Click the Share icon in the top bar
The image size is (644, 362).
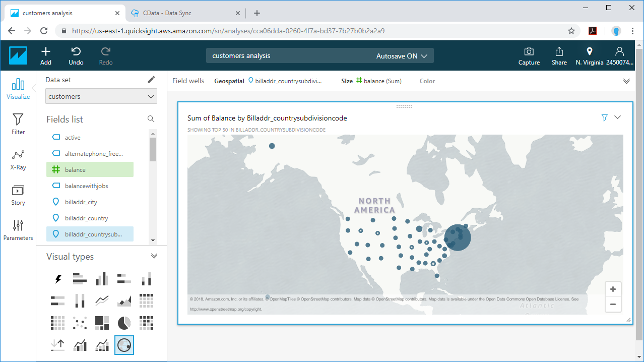[559, 55]
